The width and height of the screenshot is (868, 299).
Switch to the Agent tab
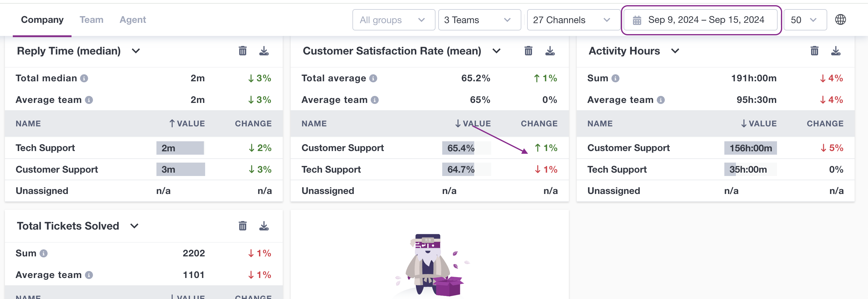pyautogui.click(x=133, y=19)
